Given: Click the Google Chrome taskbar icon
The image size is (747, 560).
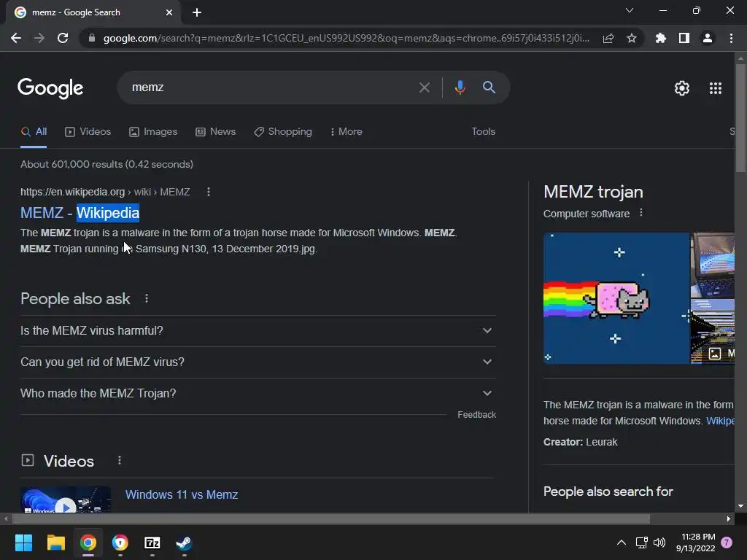Looking at the screenshot, I should point(88,542).
